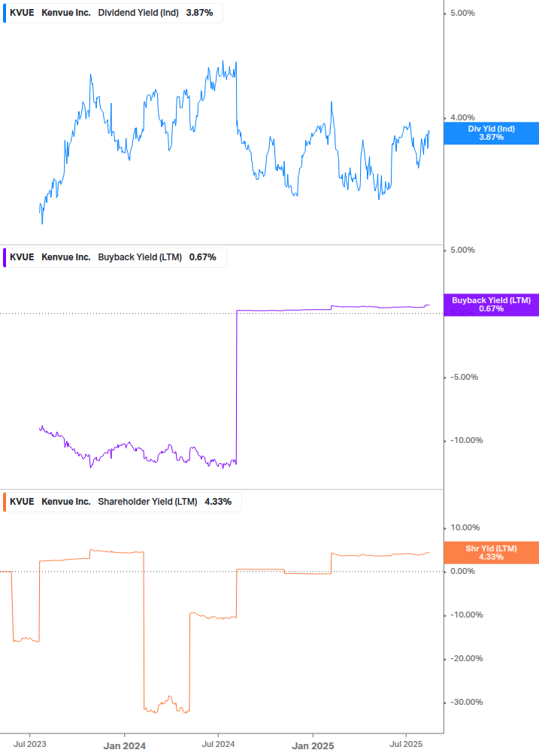Click the 0.67% value in Buyback Yield legend
Viewport: 539px width, 756px height.
coord(203,257)
